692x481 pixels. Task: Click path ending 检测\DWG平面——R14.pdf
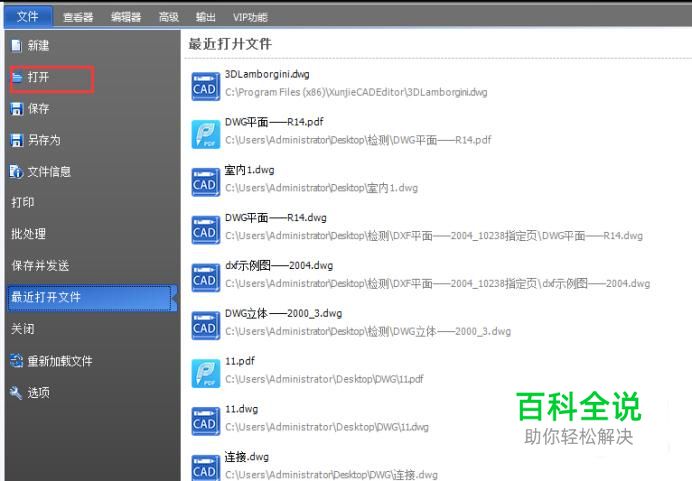tap(358, 140)
